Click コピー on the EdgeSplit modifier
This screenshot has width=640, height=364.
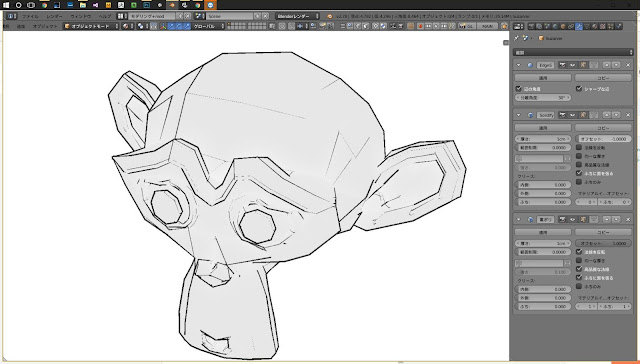tap(603, 78)
